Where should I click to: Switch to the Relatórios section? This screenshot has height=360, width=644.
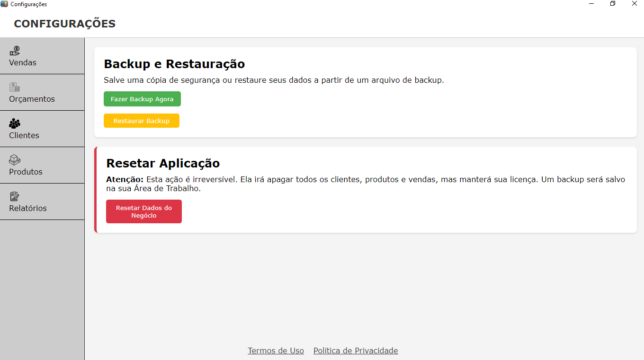pos(27,208)
